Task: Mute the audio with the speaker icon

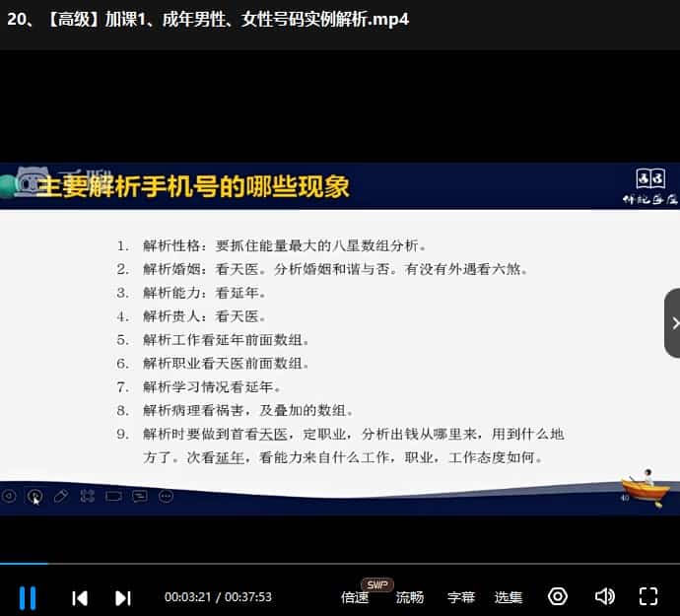Action: [x=604, y=596]
